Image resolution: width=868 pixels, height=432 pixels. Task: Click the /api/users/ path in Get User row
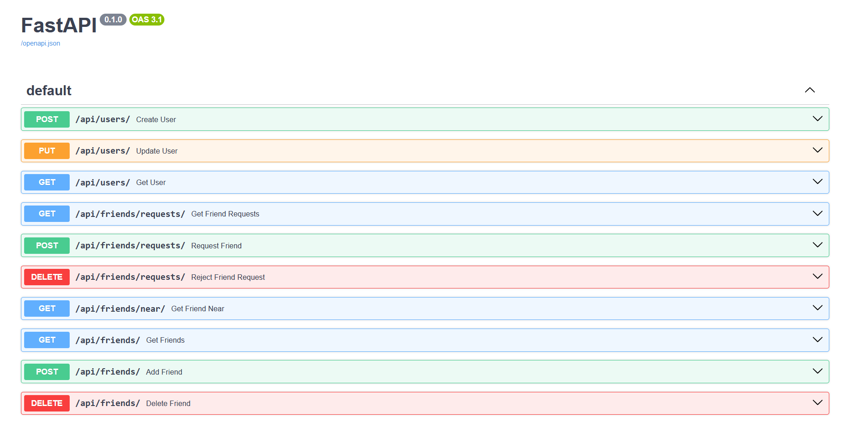point(103,182)
